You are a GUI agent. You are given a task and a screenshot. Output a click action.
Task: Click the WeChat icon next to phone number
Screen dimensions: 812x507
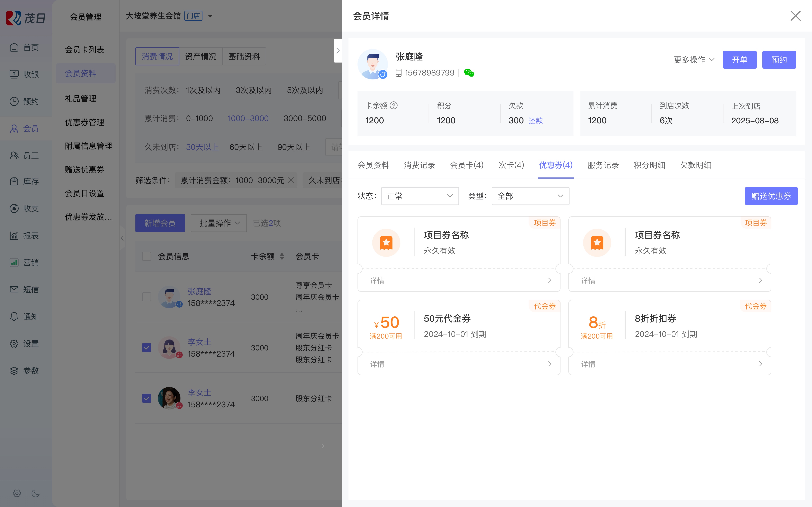pyautogui.click(x=469, y=73)
